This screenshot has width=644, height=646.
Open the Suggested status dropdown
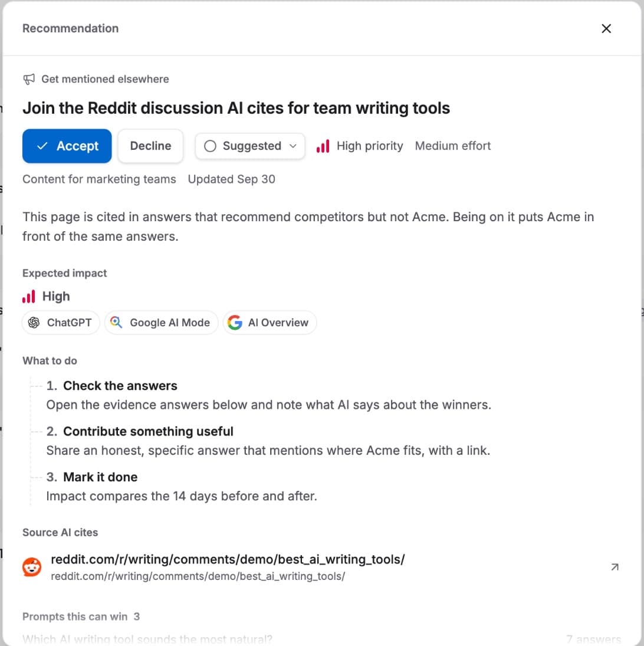[250, 146]
